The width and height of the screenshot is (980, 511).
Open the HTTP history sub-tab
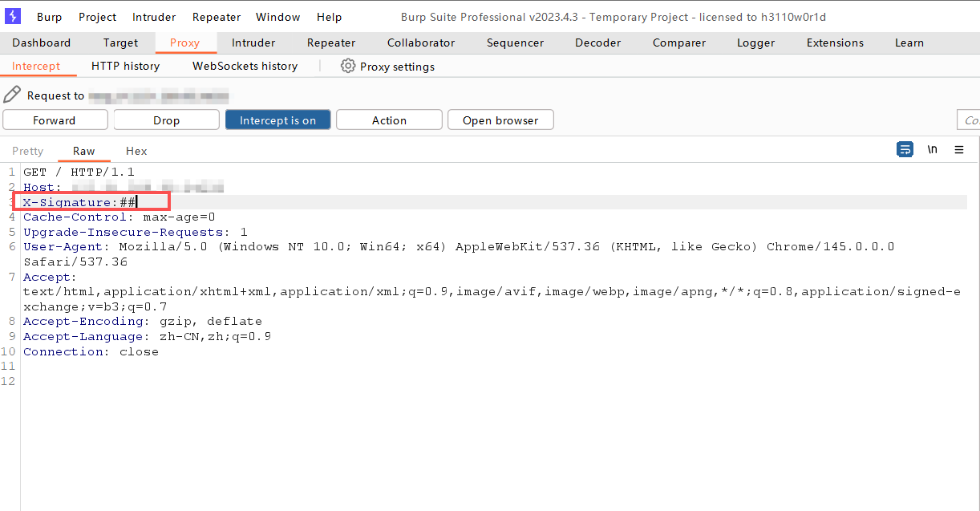pos(125,66)
